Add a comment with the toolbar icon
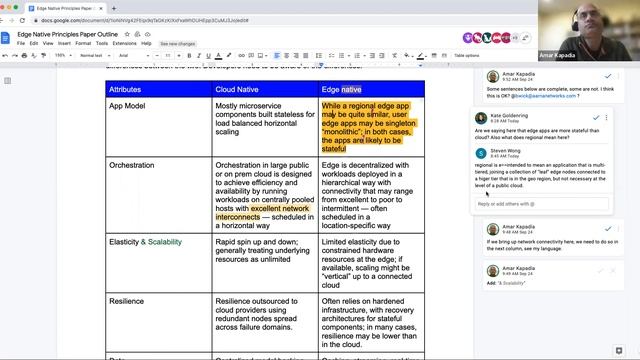The width and height of the screenshot is (640, 360). click(251, 56)
